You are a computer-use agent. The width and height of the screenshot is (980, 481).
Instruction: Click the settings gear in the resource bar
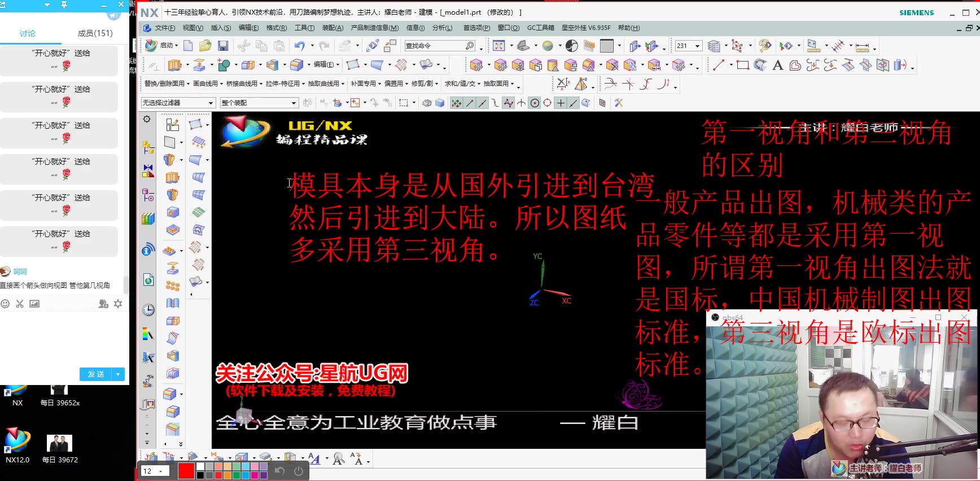(x=147, y=119)
